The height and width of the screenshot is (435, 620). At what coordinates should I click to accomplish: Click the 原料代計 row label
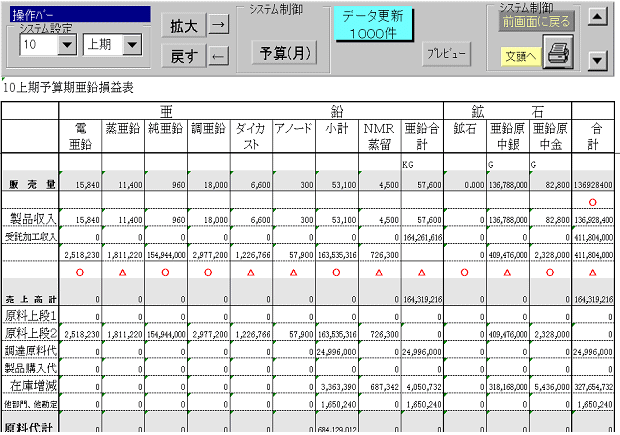pyautogui.click(x=28, y=427)
